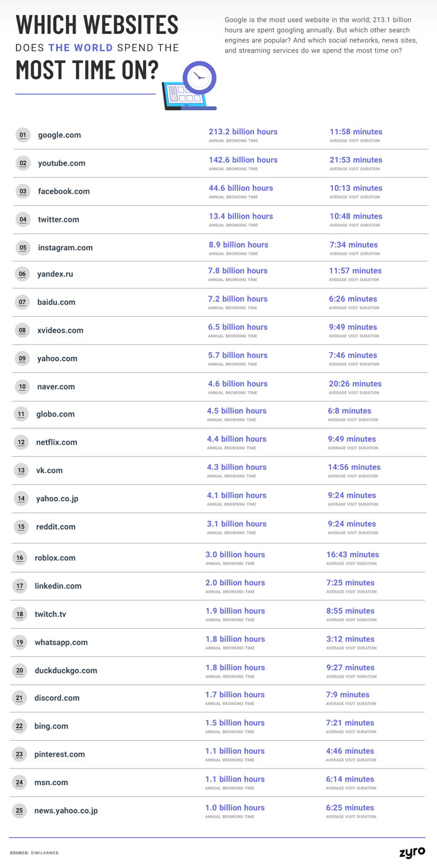
Task: Open the netflix.com listing
Action: coord(57,442)
